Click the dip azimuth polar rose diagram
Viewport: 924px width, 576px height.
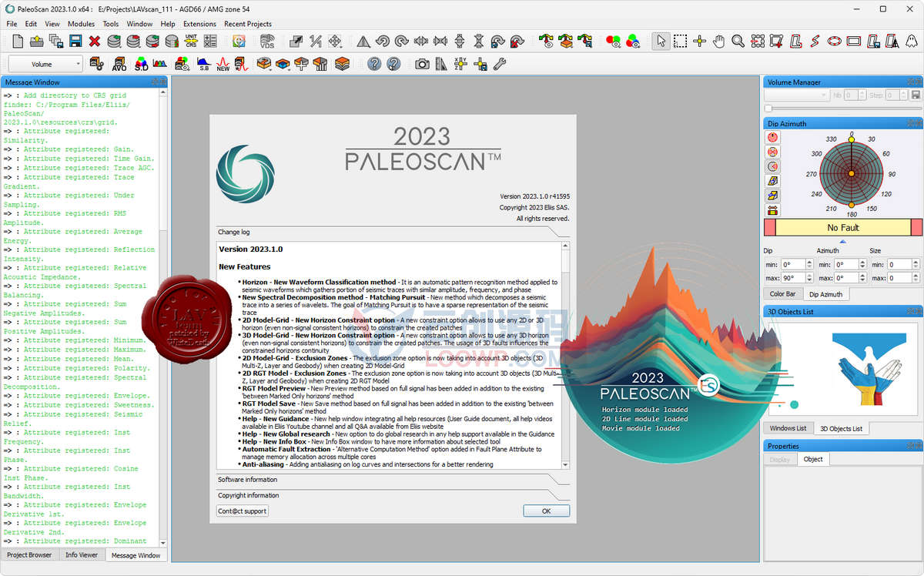click(852, 174)
